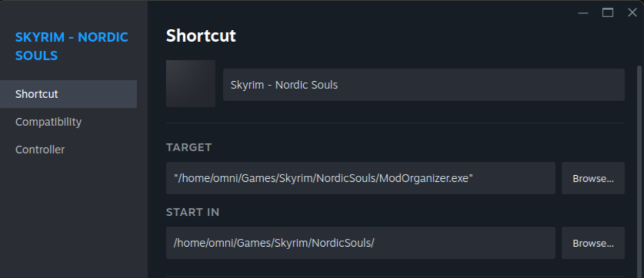Click the Skyrim - Nordic Souls name field
The height and width of the screenshot is (278, 644).
coord(423,85)
